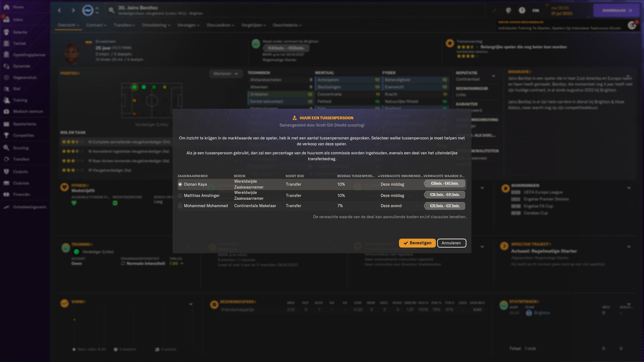This screenshot has width=644, height=362.
Task: Open the Contract tab menu
Action: coord(96,25)
